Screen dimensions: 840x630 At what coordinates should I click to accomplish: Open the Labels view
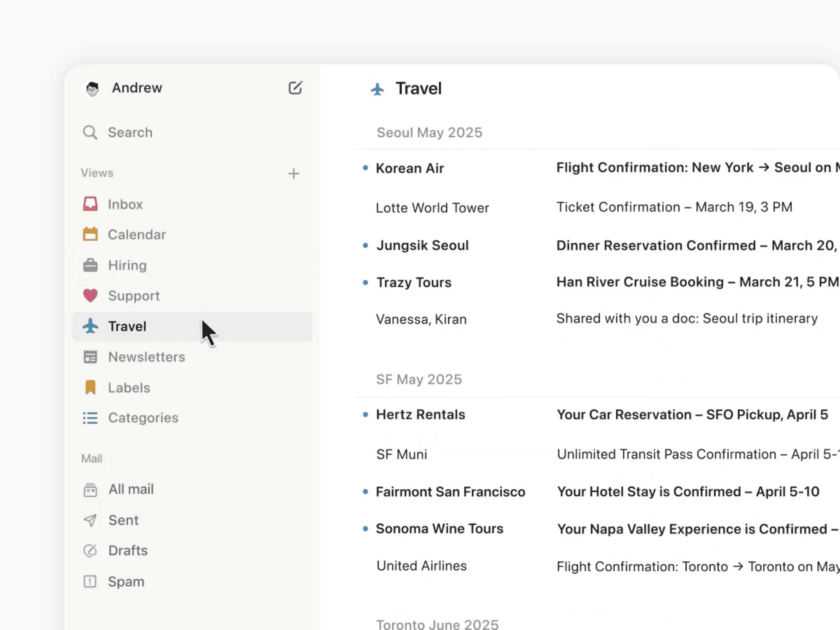pyautogui.click(x=192, y=387)
